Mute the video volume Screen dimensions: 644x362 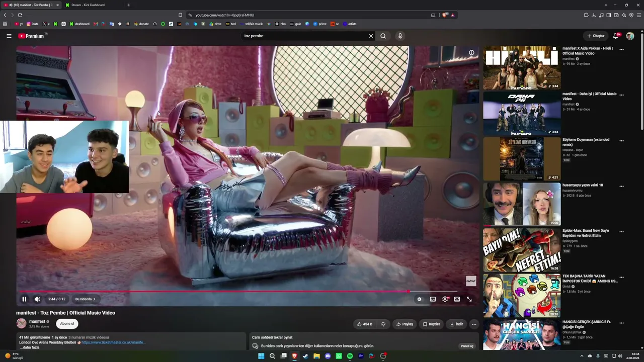[37, 299]
